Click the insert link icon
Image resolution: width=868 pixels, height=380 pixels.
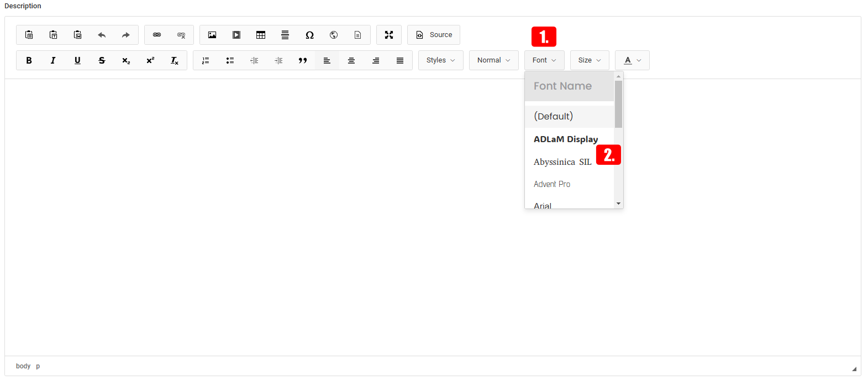(x=157, y=35)
